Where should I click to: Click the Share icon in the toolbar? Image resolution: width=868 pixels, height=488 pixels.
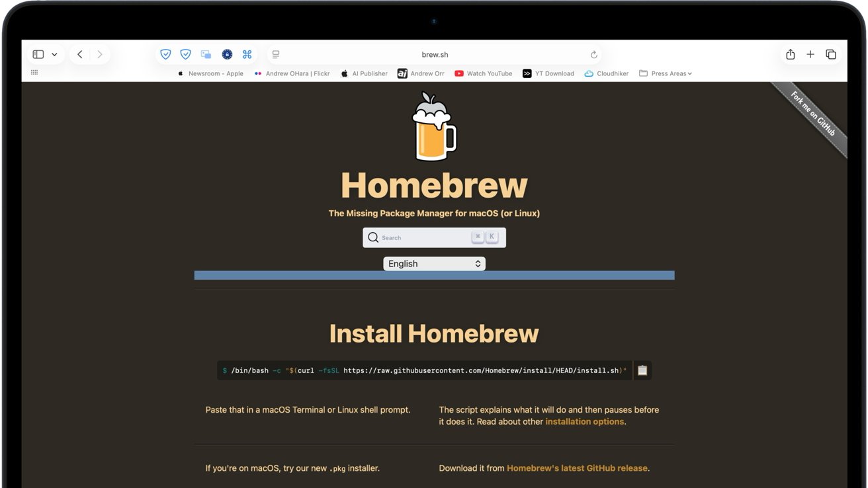790,54
